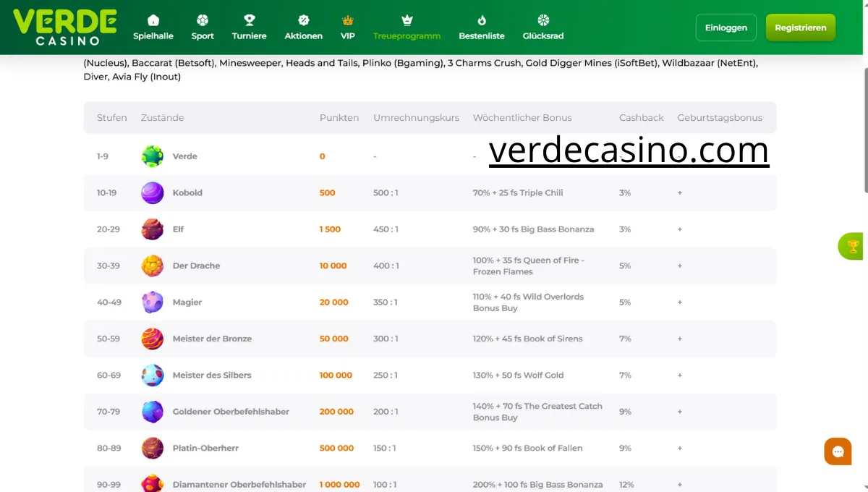Navigate to the VIP page
Image resolution: width=868 pixels, height=492 pixels.
coord(348,27)
